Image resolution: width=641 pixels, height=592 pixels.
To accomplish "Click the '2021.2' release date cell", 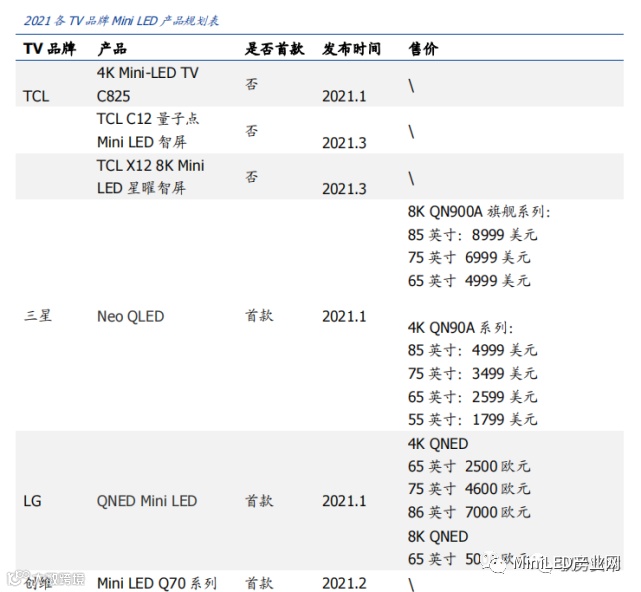I will coord(344,583).
